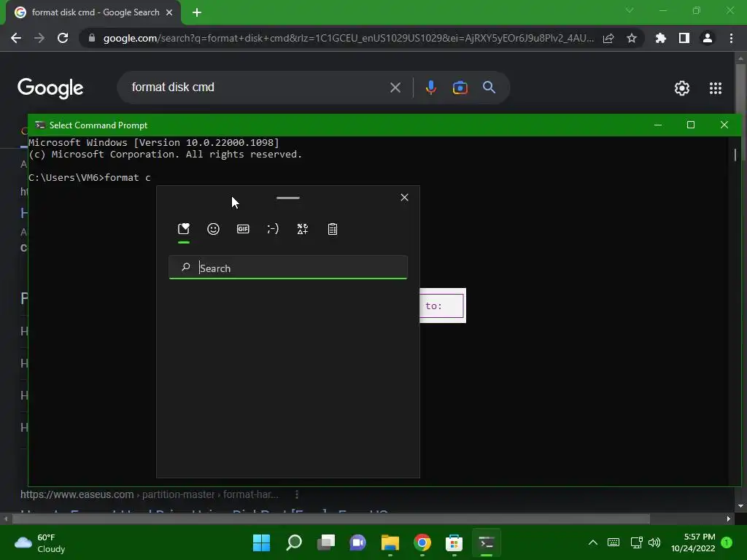Open the GIF tab in the emoji panel
This screenshot has height=560, width=747.
tap(243, 229)
